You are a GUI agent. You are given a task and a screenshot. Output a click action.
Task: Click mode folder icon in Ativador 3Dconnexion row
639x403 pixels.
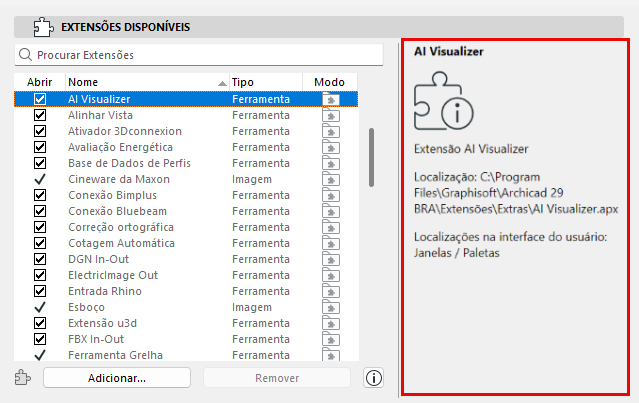(x=331, y=132)
